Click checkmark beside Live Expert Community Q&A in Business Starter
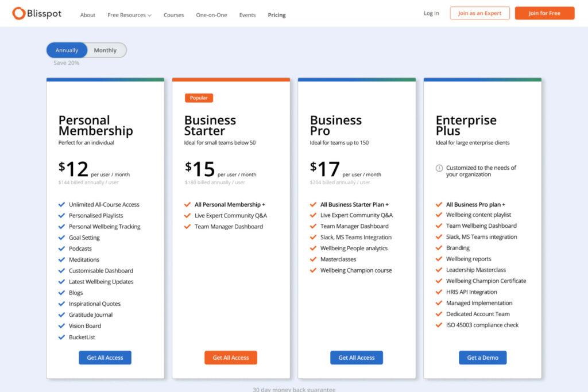The height and width of the screenshot is (392, 588). 187,215
